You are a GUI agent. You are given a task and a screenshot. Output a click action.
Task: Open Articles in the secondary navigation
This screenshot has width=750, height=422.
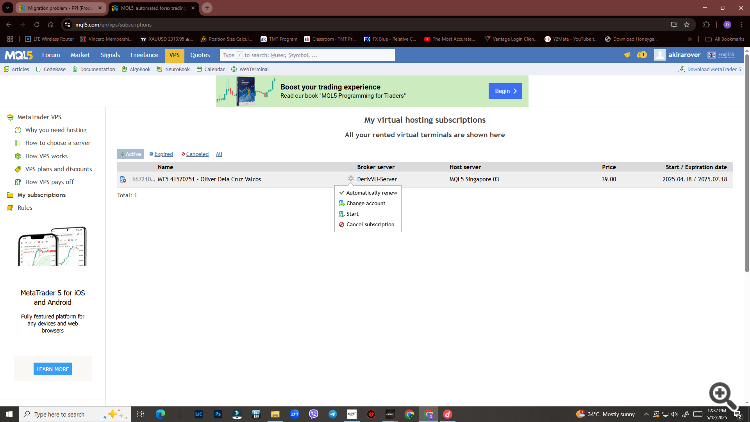[17, 69]
